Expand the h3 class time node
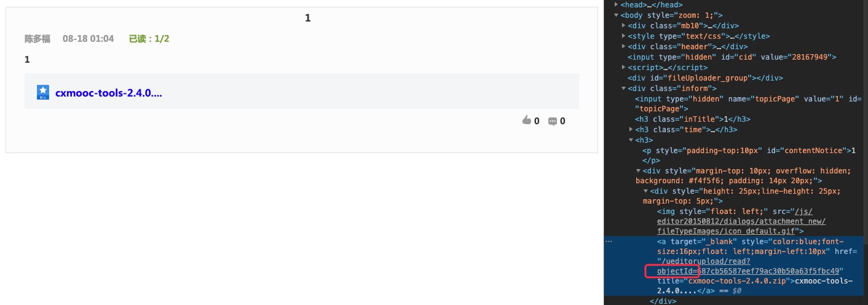 [x=631, y=130]
